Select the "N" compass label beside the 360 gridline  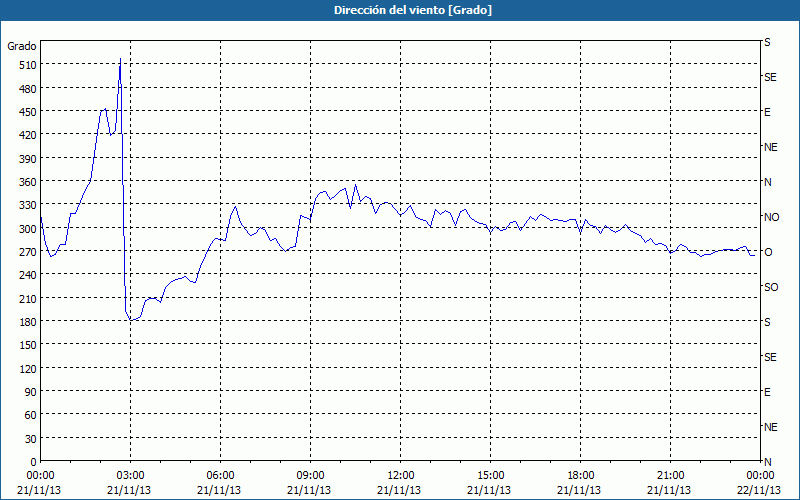click(767, 182)
